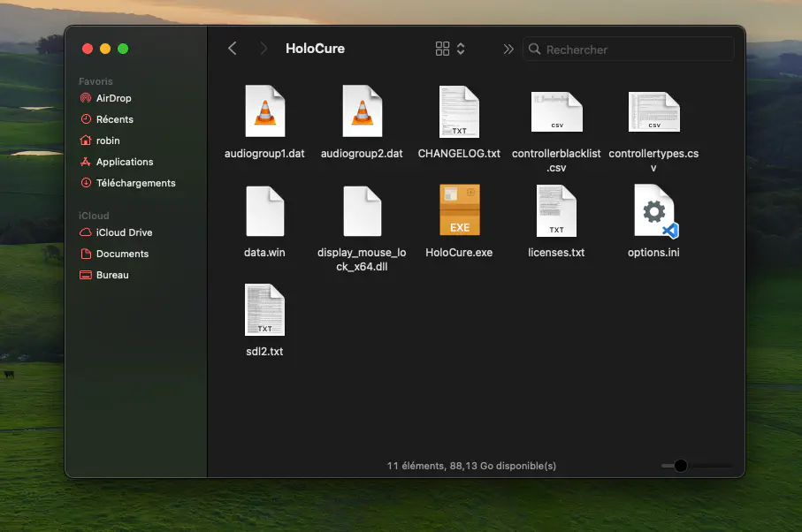Click the controllerblacklist.csv file icon
This screenshot has width=802, height=532.
(x=556, y=112)
